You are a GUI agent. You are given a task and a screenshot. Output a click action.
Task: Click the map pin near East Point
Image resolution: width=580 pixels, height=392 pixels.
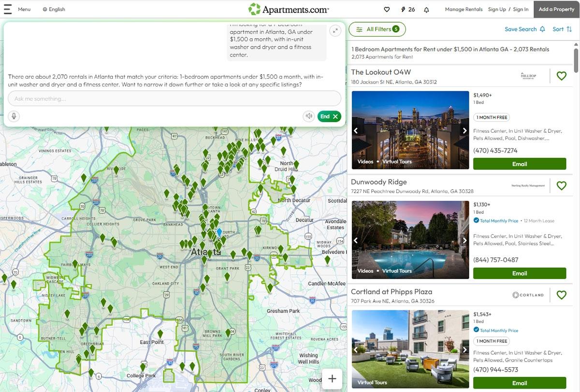pos(160,334)
